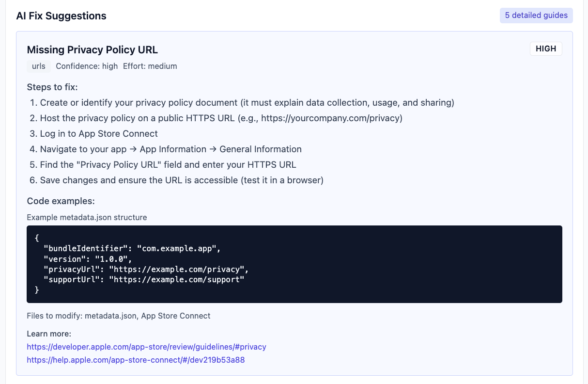Open the help.apple.com App Store Connect link
The width and height of the screenshot is (588, 384).
136,360
